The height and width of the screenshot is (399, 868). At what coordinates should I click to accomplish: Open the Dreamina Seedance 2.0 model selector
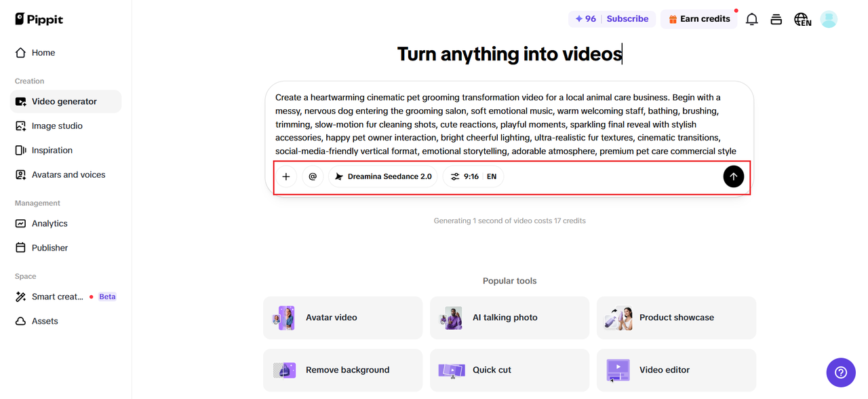[x=383, y=176]
